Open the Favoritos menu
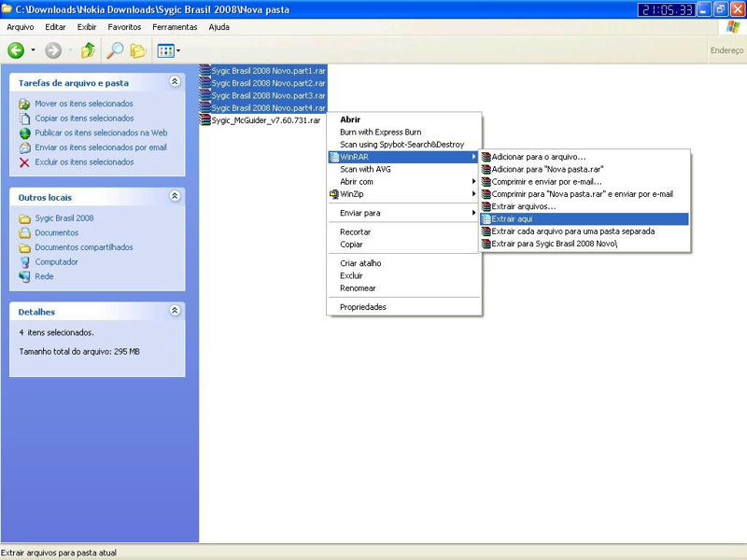 (124, 27)
